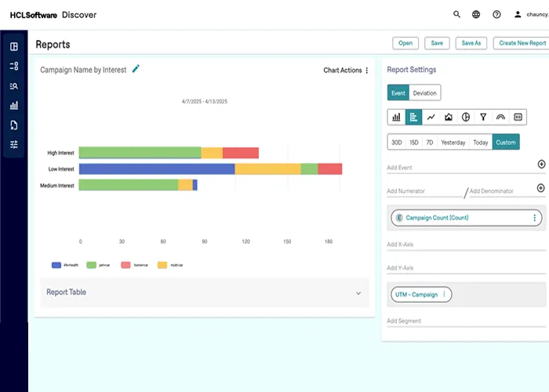The image size is (549, 392).
Task: Click the plus icon beside Add Event
Action: pyautogui.click(x=540, y=164)
